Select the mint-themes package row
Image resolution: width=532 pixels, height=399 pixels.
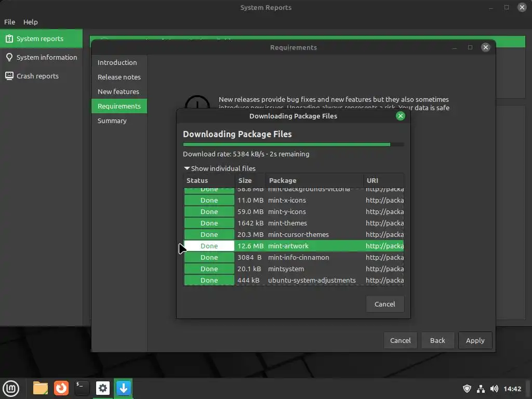point(294,223)
